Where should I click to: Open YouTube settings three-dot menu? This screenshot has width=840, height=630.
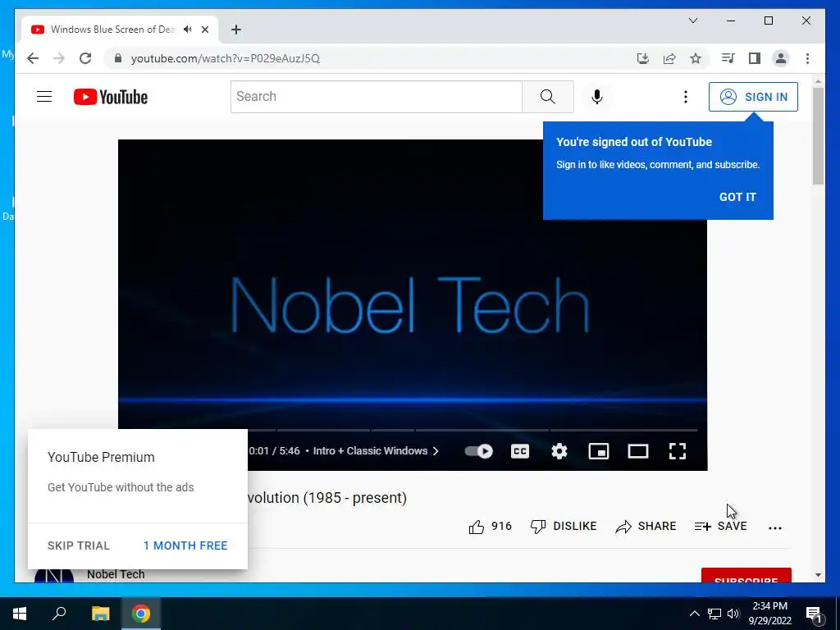[685, 97]
